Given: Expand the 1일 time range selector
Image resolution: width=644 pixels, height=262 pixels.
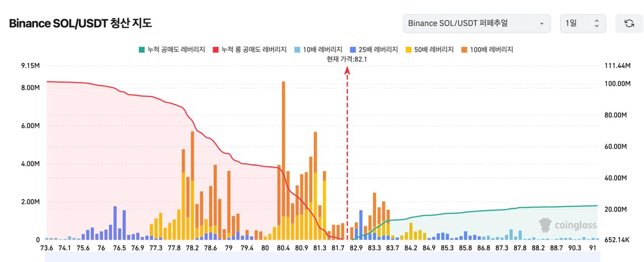Looking at the screenshot, I should [x=583, y=23].
